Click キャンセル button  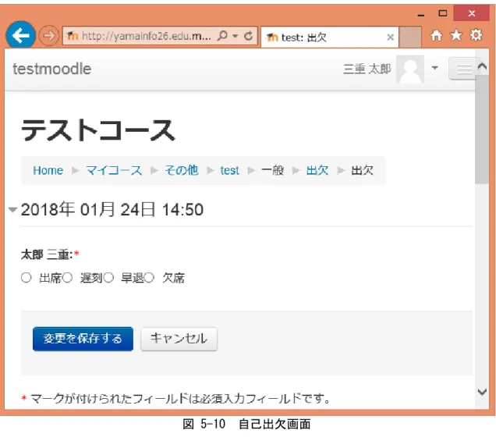pos(179,339)
